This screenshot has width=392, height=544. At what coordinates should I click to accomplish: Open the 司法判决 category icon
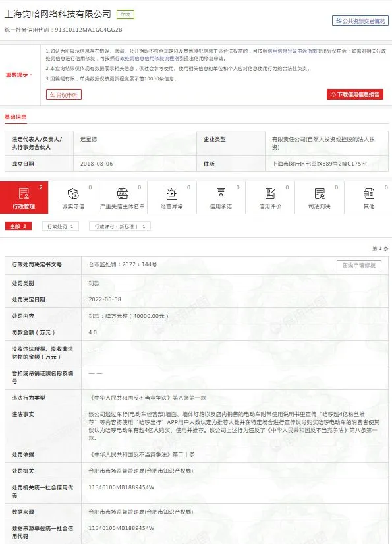tap(320, 194)
